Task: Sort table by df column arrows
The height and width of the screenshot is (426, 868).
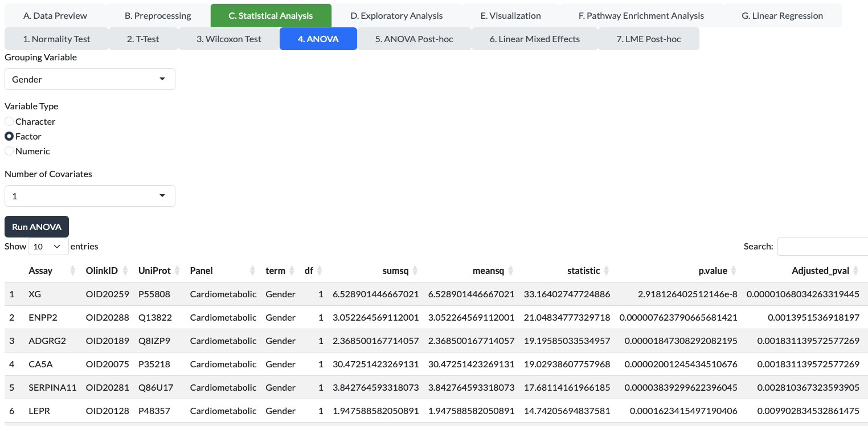Action: point(320,271)
